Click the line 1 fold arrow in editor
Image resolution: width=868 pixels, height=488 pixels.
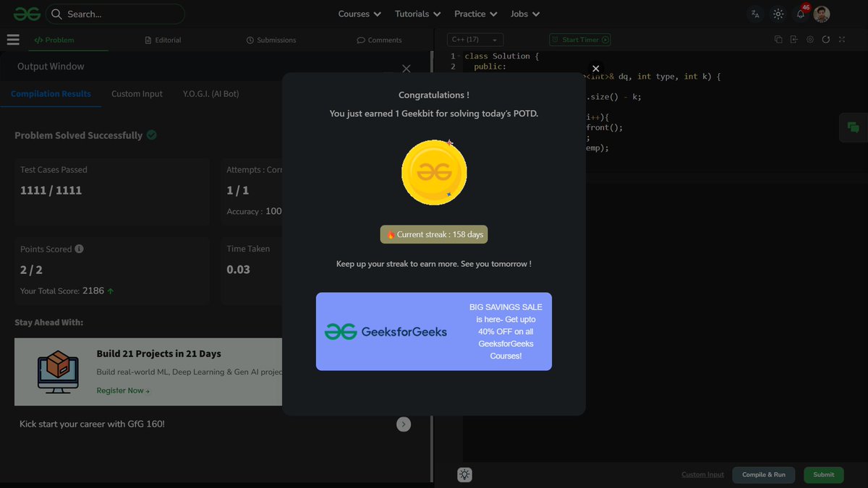(x=459, y=56)
